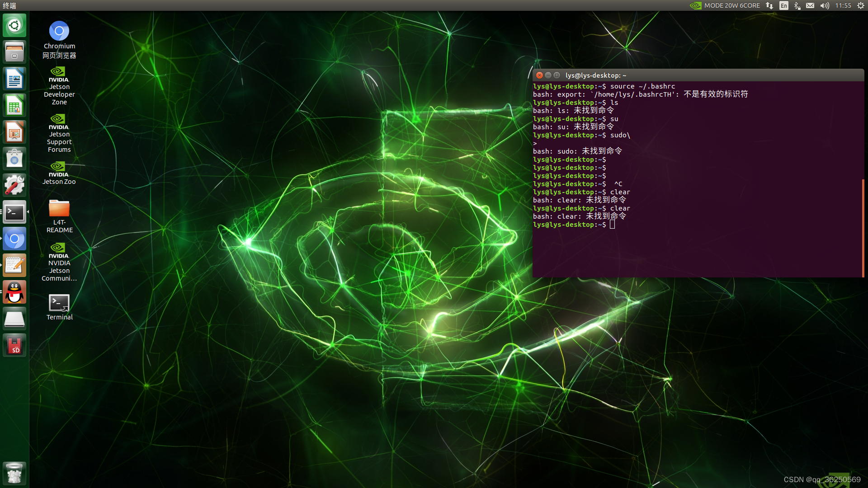
Task: Open the Jetson Developer Zone shortcut
Action: pos(59,72)
